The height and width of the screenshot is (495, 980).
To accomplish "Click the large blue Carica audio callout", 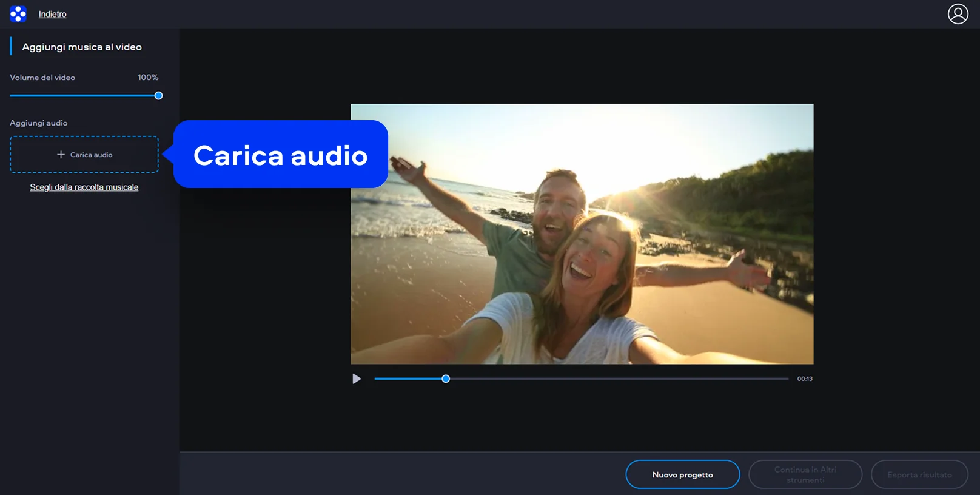I will 280,155.
